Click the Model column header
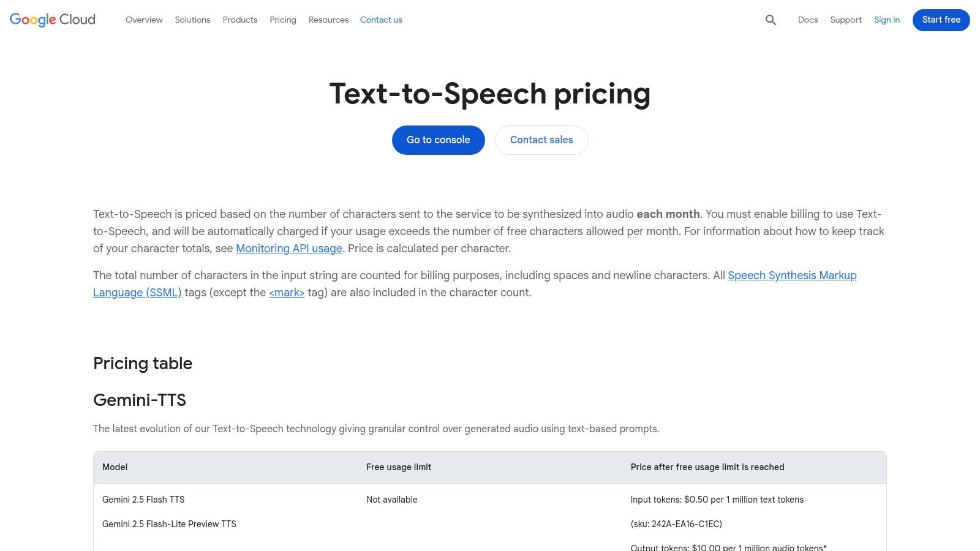Viewport: 980px width, 551px height. (x=115, y=467)
